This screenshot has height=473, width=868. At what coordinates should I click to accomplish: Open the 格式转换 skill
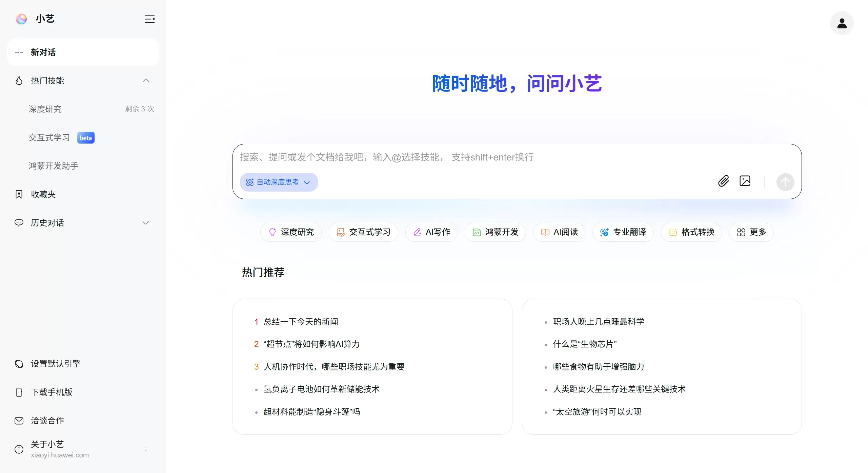691,232
